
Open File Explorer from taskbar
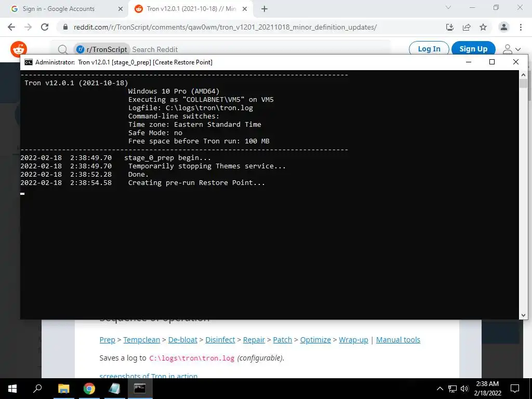coord(63,389)
